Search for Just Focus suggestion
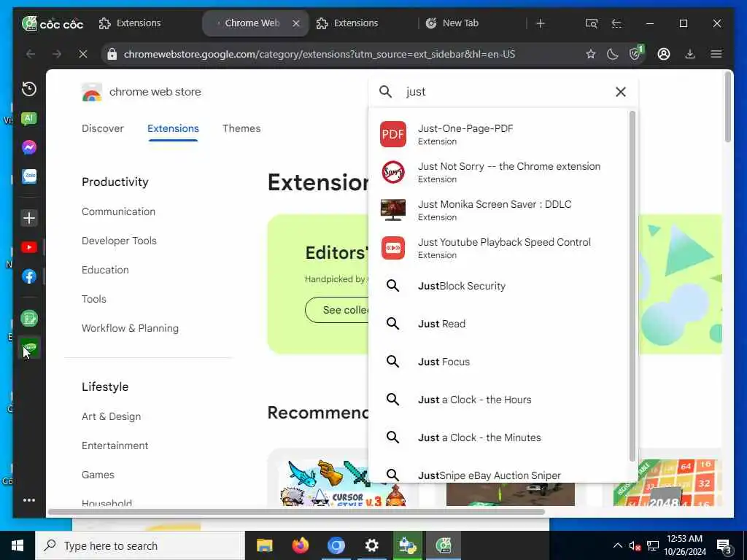This screenshot has width=747, height=560. tap(499, 362)
